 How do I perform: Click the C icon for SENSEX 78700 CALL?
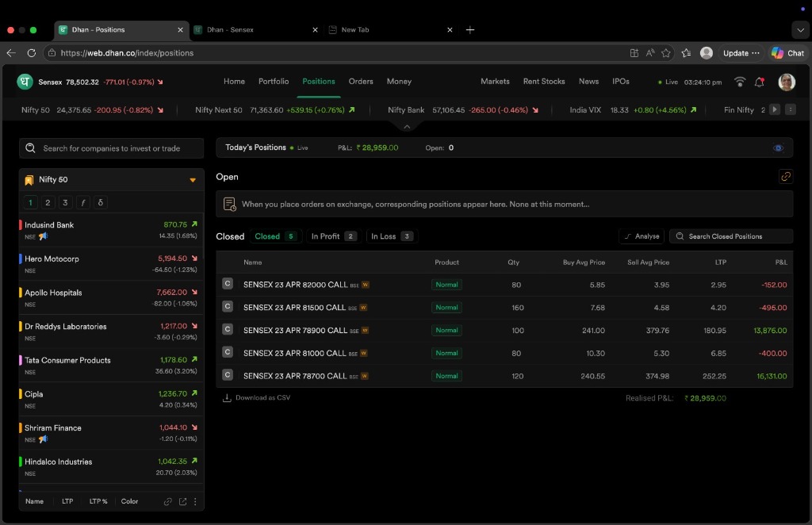[228, 375]
